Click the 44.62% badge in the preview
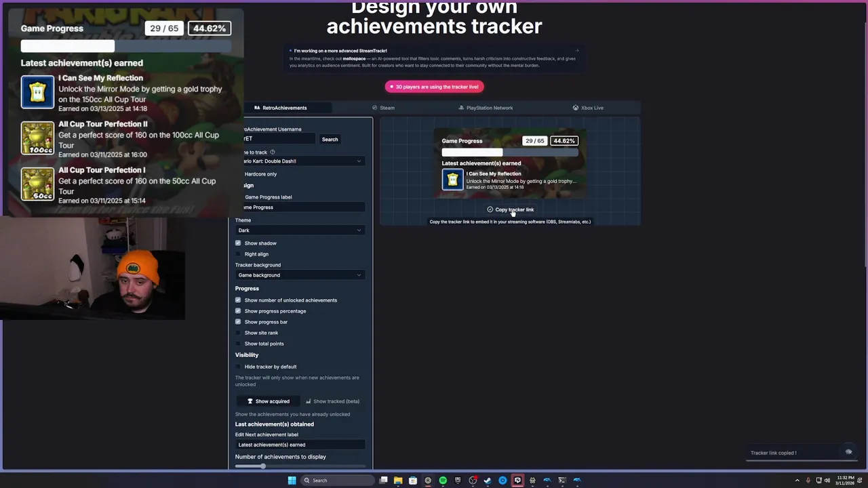This screenshot has height=488, width=868. [x=564, y=141]
